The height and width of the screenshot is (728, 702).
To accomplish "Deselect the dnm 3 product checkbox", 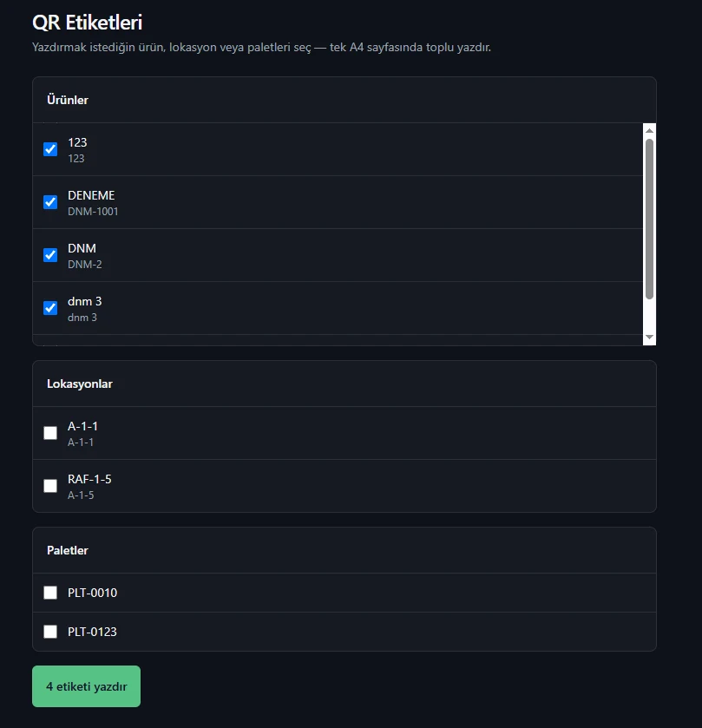I will tap(50, 308).
